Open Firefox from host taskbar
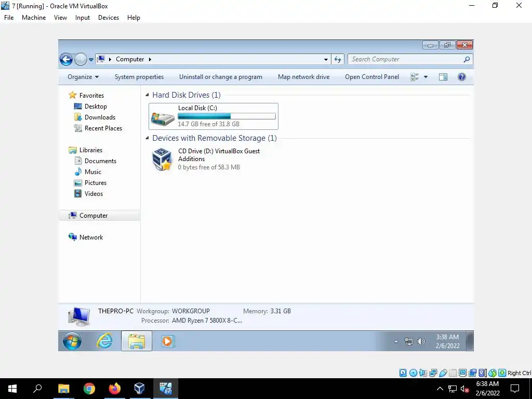 (115, 389)
